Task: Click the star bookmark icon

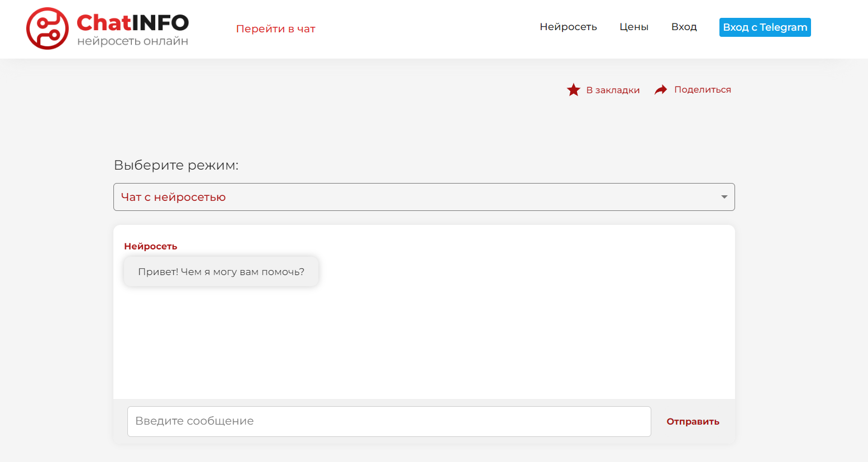Action: (574, 90)
